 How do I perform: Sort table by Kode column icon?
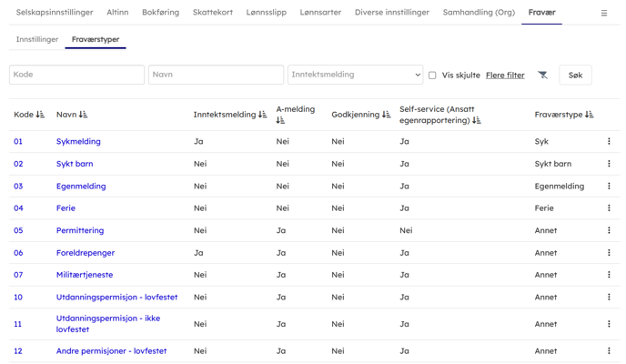pyautogui.click(x=40, y=116)
